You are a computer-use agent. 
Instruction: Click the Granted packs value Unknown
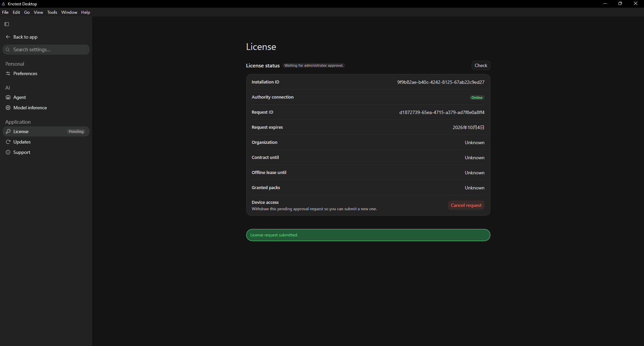[x=474, y=188]
